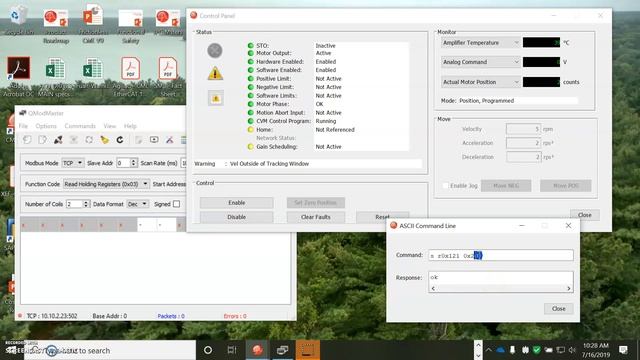Click the Number of Coils spinner arrows

[86, 204]
